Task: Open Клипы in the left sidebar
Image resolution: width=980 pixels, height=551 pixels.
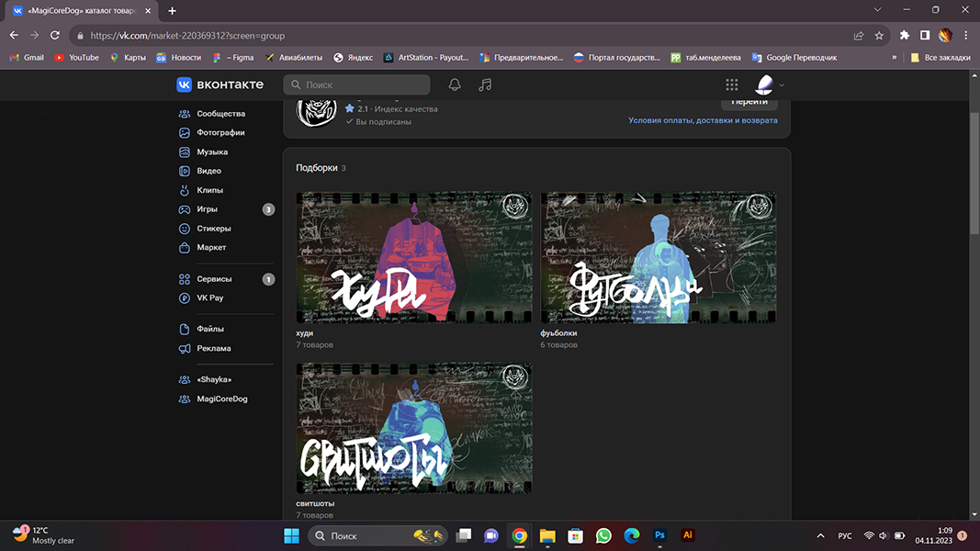Action: click(x=209, y=190)
